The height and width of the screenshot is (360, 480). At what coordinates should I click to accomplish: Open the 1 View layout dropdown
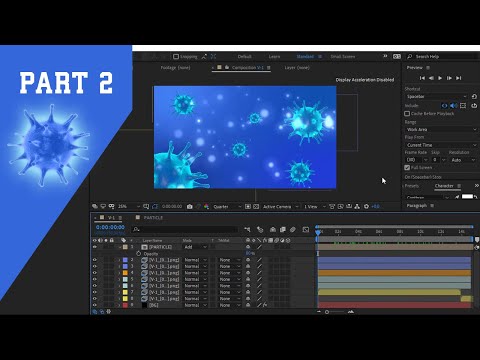(x=314, y=207)
